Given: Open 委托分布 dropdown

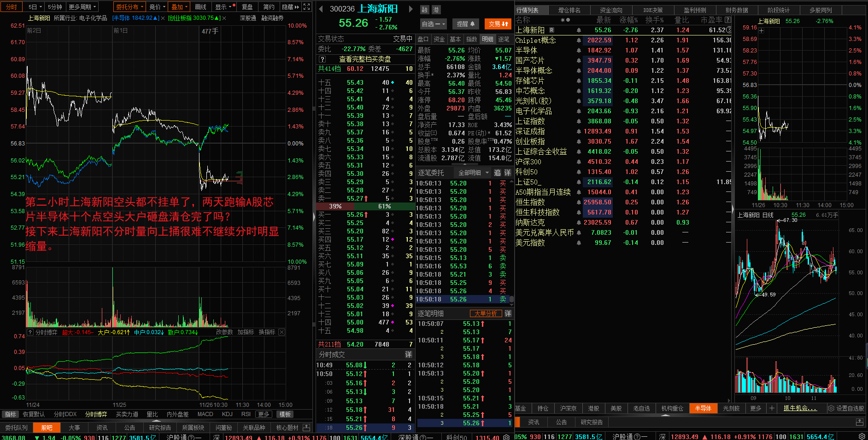Looking at the screenshot, I should (x=129, y=7).
